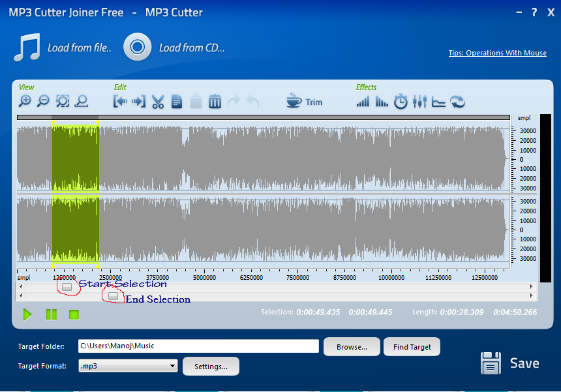This screenshot has width=561, height=392.
Task: Apply the Fade In effect
Action: 363,101
